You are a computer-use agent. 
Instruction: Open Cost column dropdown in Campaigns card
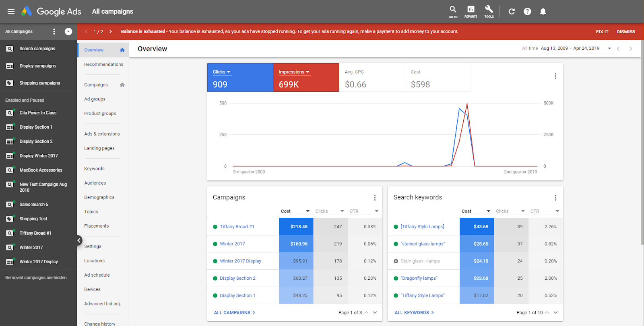point(308,211)
